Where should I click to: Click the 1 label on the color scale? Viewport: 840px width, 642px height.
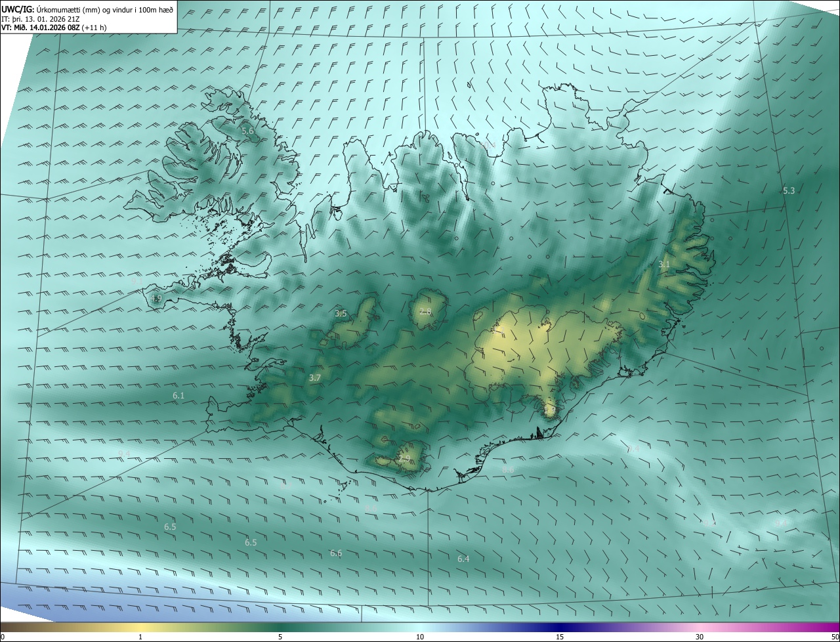coord(140,637)
